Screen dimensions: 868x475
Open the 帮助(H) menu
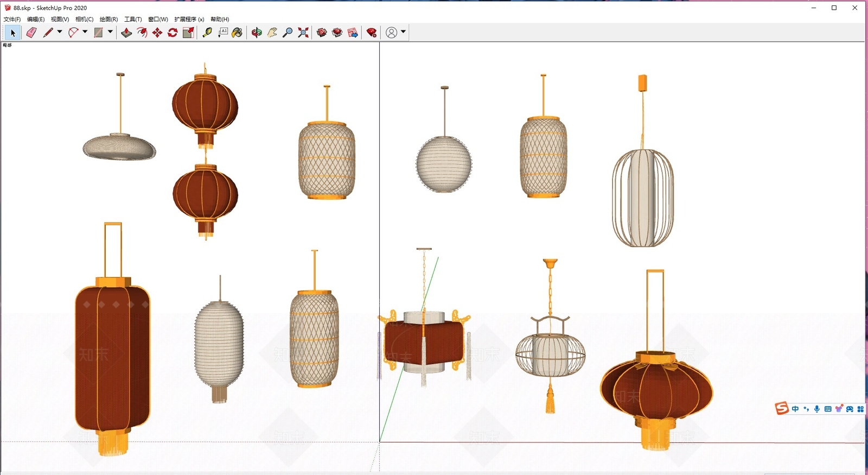tap(220, 19)
